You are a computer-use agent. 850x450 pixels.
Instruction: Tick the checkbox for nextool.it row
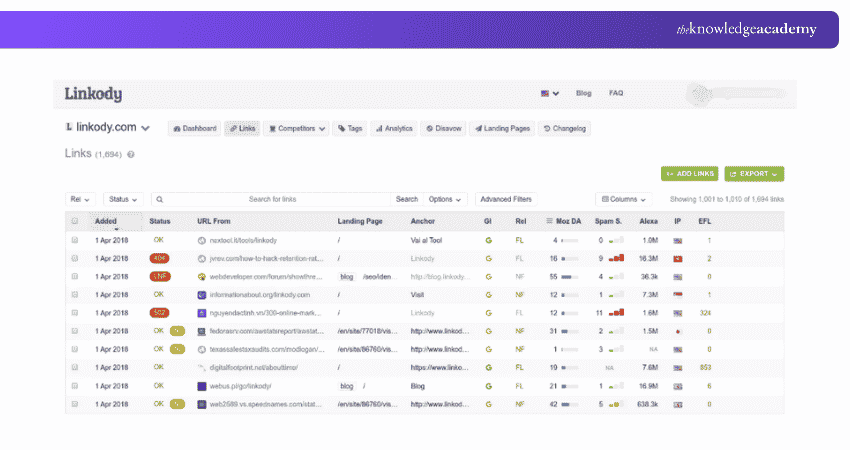[75, 240]
